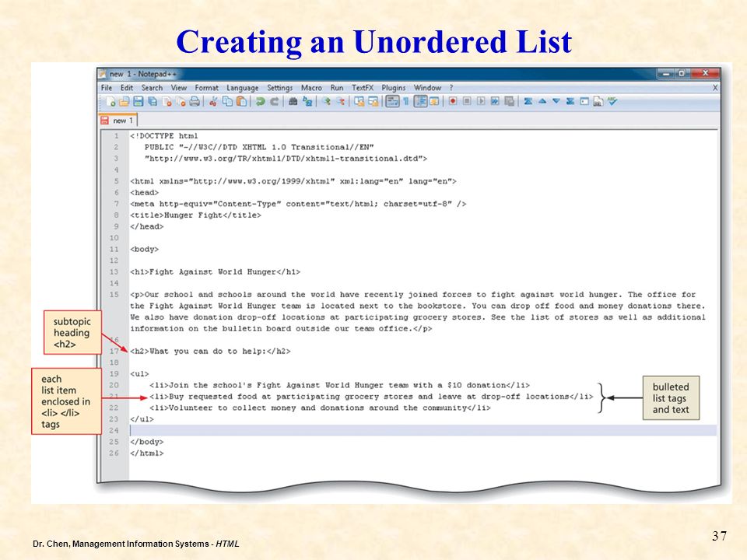The image size is (747, 560).
Task: Open the Language menu
Action: [243, 88]
